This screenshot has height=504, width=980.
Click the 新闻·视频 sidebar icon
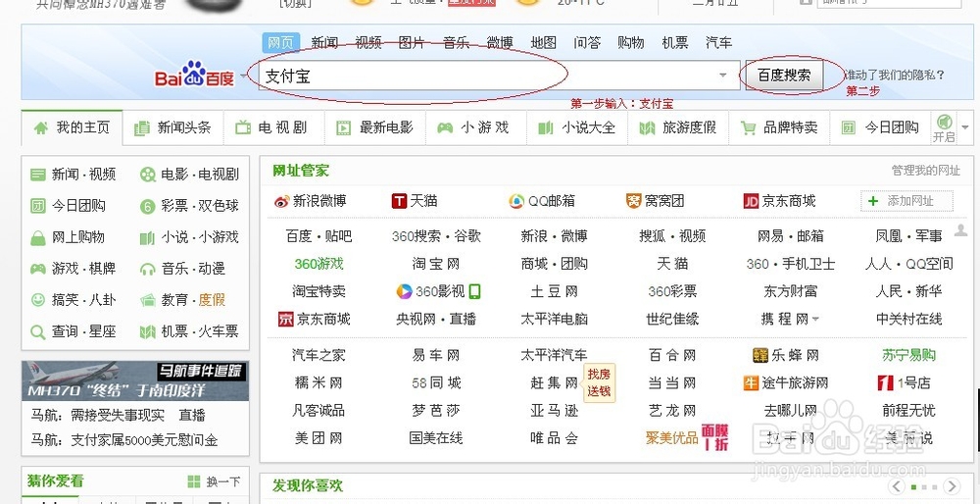38,175
